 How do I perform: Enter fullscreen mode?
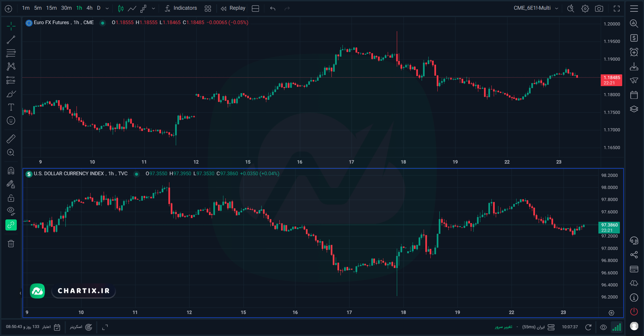(x=616, y=8)
